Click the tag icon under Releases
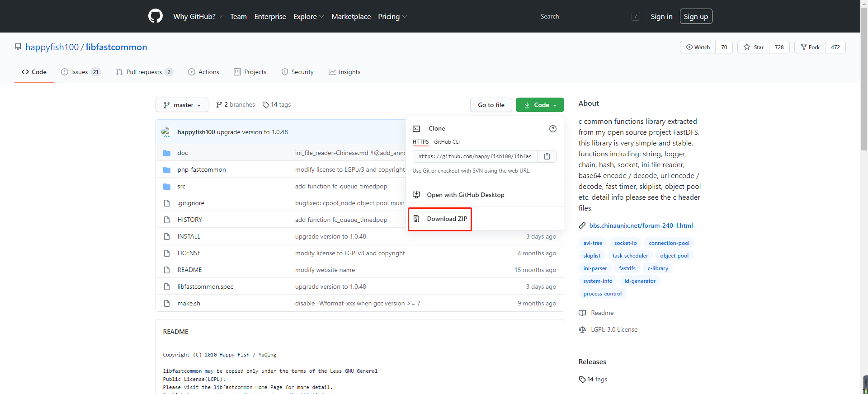 click(x=582, y=380)
